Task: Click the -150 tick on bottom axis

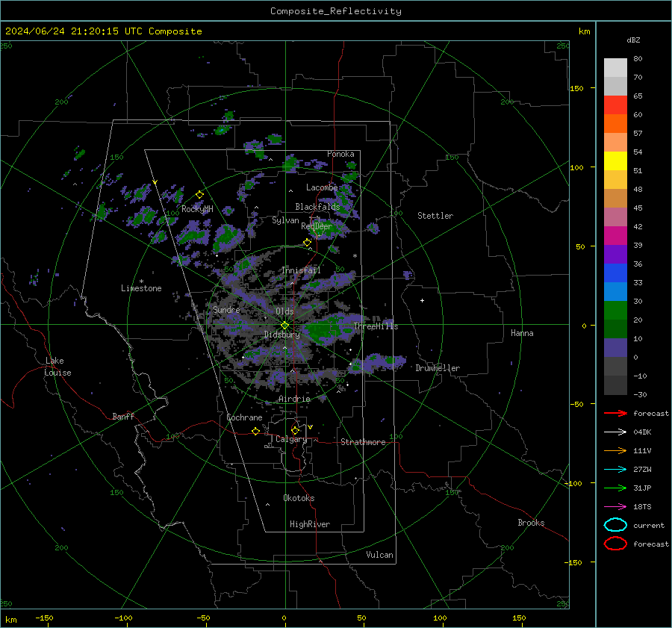Action: pos(44,618)
